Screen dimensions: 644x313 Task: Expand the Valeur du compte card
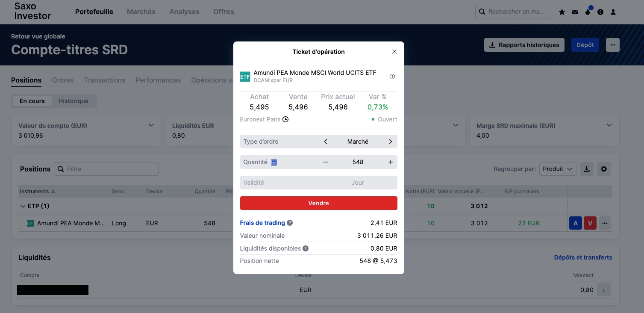coord(151,125)
